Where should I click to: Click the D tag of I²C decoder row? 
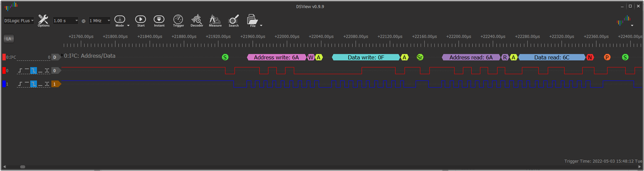(x=55, y=57)
